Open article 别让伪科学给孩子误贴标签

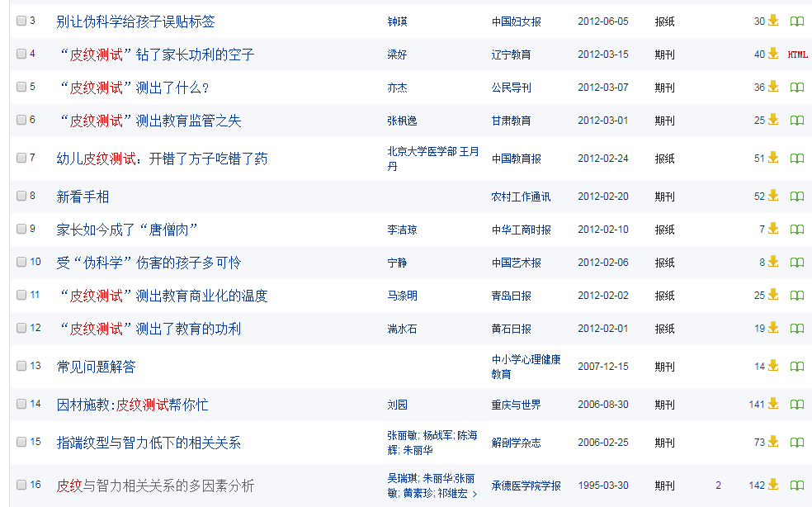[135, 21]
